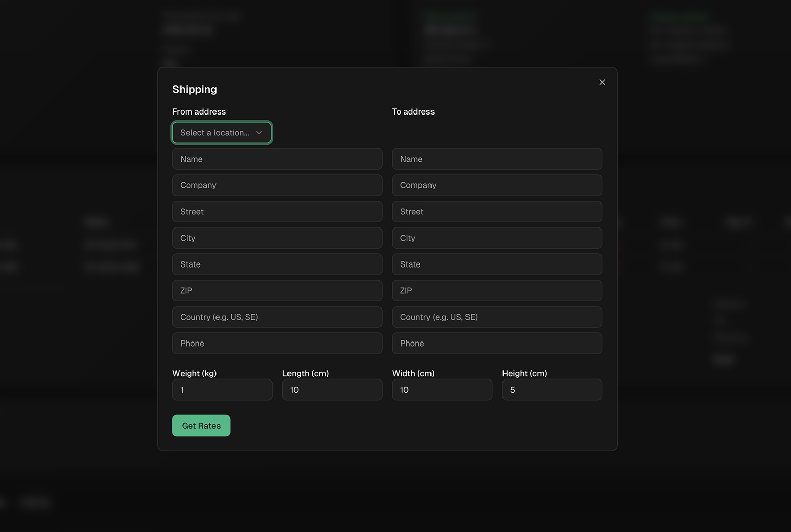Click the From address Company field
Image resolution: width=791 pixels, height=532 pixels.
tap(277, 185)
